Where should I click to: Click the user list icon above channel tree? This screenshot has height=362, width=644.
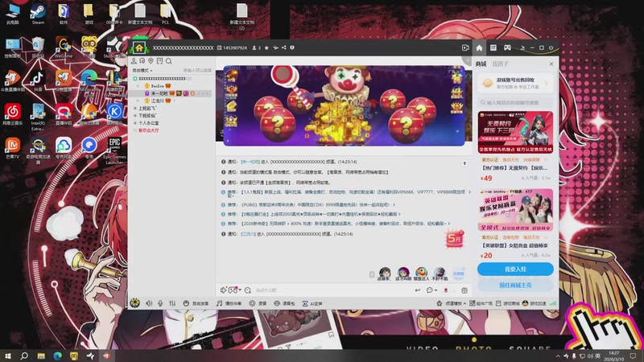coord(134,61)
